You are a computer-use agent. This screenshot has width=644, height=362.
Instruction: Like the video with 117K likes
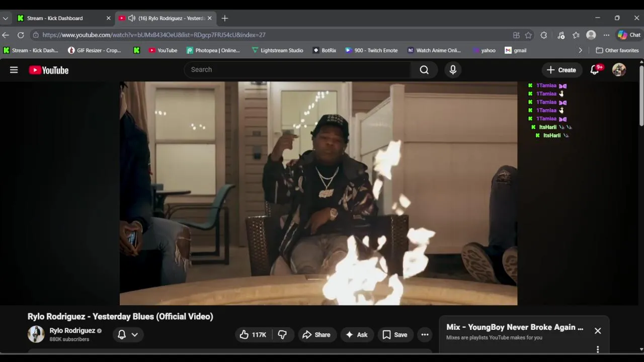click(254, 335)
